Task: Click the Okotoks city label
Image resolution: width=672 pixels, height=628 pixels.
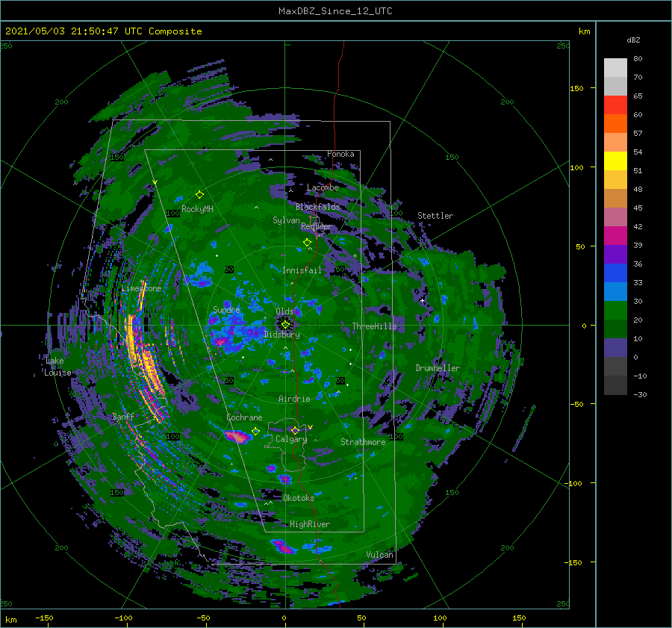Action: (x=299, y=498)
